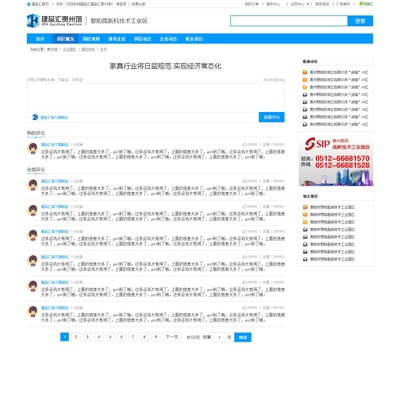Click the home icon in the top bar
The height and width of the screenshot is (400, 400).
click(x=29, y=4)
